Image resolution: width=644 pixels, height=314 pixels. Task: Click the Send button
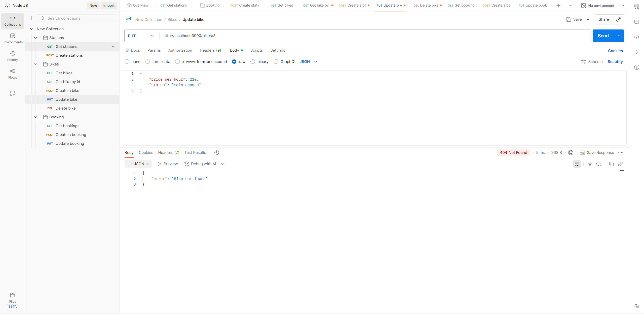(603, 36)
